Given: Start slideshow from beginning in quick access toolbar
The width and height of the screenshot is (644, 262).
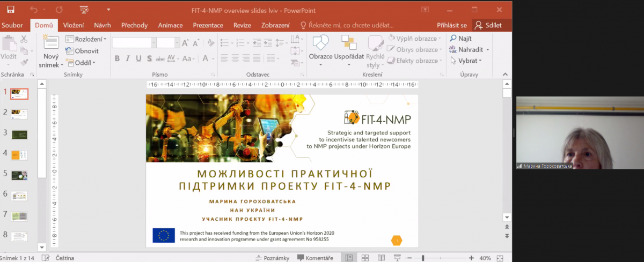Looking at the screenshot, I should 84,10.
